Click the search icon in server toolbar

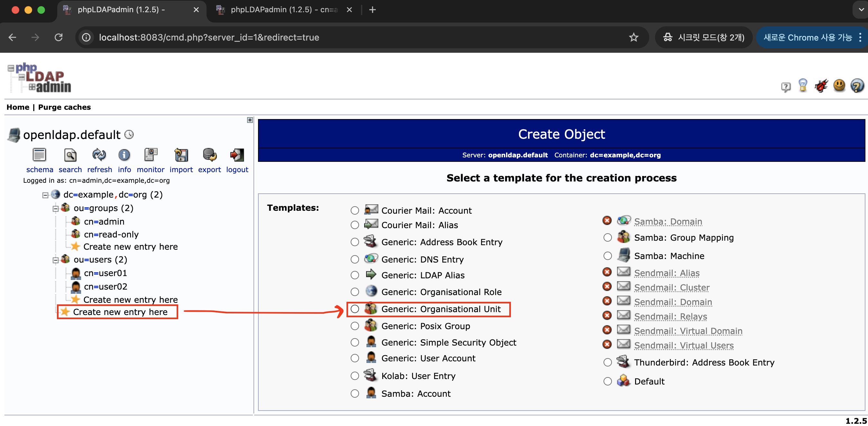click(x=70, y=155)
